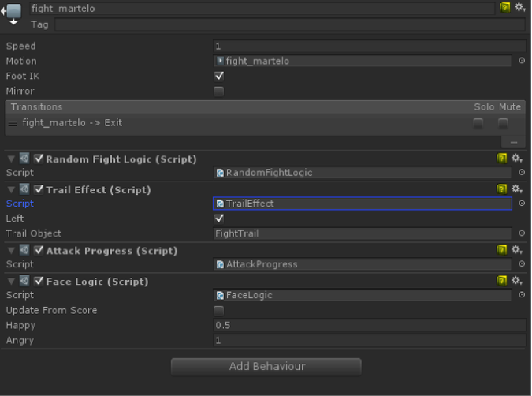532x396 pixels.
Task: Click the Random Fight Logic script icon
Action: click(x=24, y=159)
